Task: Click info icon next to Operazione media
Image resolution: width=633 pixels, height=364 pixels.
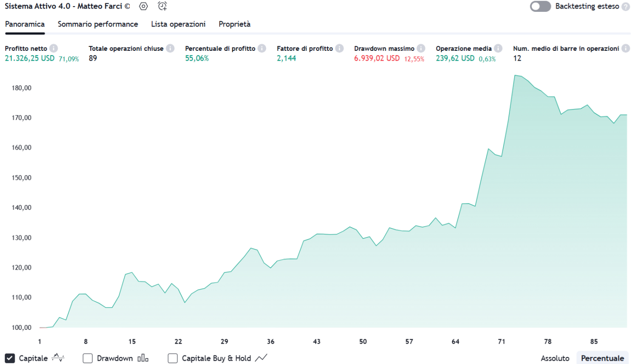Action: pyautogui.click(x=498, y=48)
